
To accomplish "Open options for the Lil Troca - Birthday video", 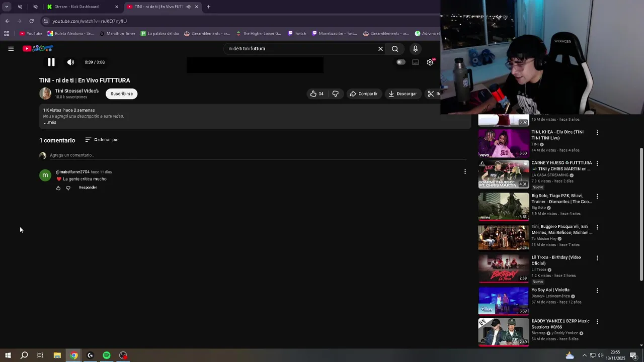I will 597,258.
